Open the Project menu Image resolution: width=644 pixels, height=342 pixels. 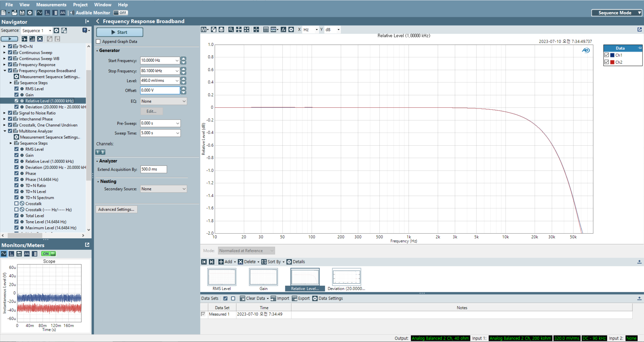tap(80, 5)
